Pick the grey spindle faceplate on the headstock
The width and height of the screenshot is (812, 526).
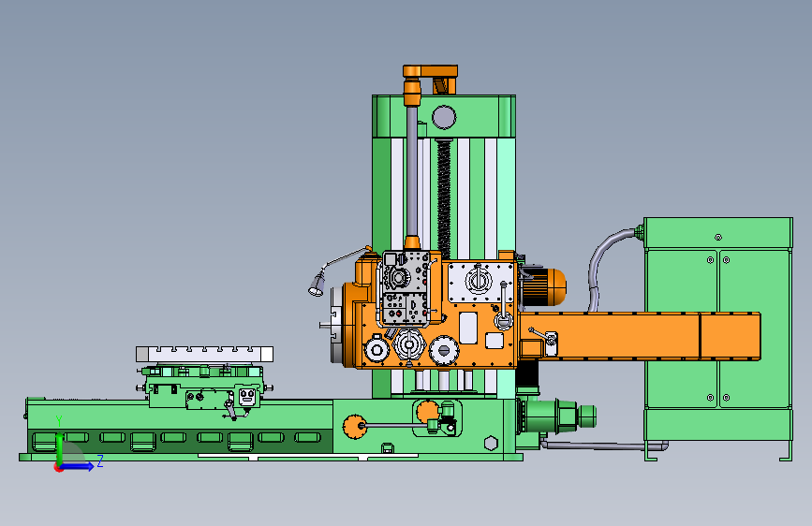(336, 326)
